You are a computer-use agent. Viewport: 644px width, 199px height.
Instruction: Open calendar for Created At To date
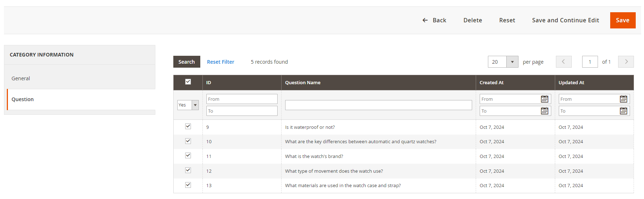tap(544, 111)
